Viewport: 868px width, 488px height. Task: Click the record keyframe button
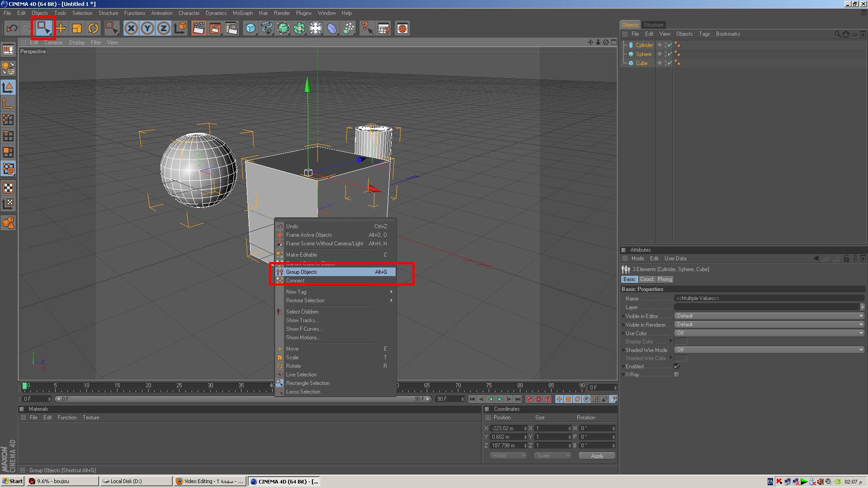point(529,399)
